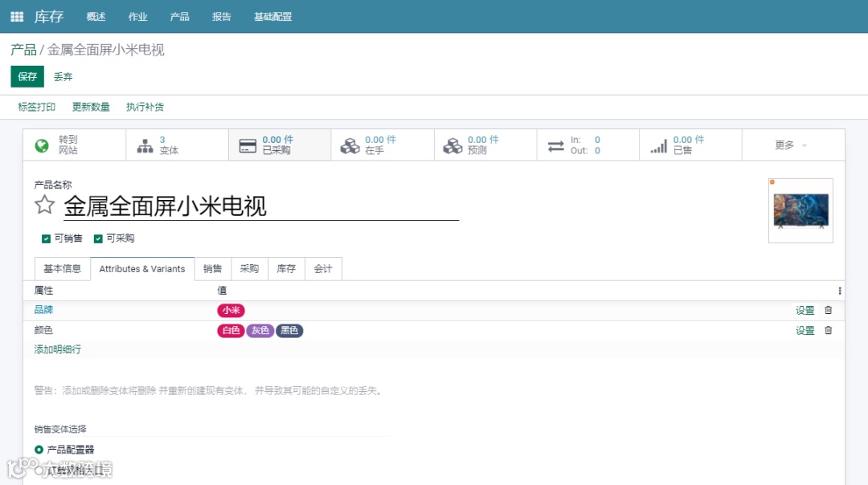This screenshot has width=868, height=485.
Task: Click 更新数量 action
Action: click(x=91, y=108)
